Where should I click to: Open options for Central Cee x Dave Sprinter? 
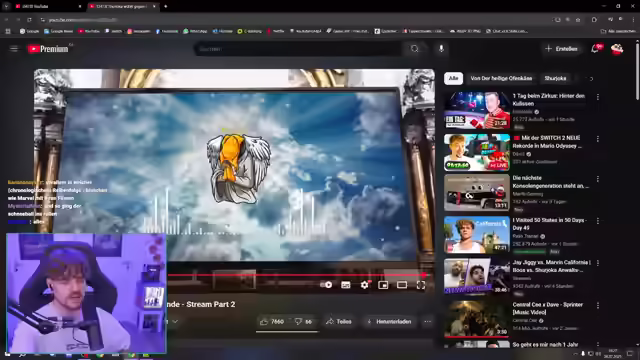coord(598,306)
